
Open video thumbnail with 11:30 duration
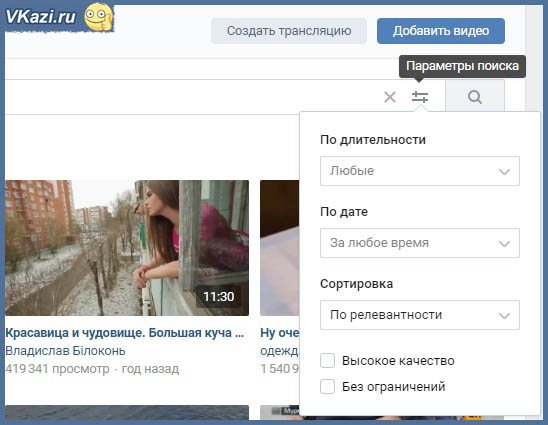click(127, 248)
